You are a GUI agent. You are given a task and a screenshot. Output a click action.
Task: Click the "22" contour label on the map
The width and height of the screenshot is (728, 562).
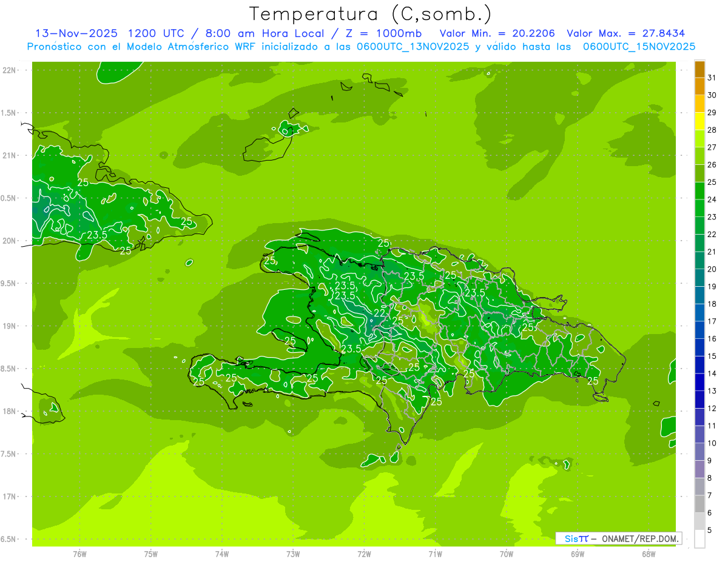coord(380,313)
